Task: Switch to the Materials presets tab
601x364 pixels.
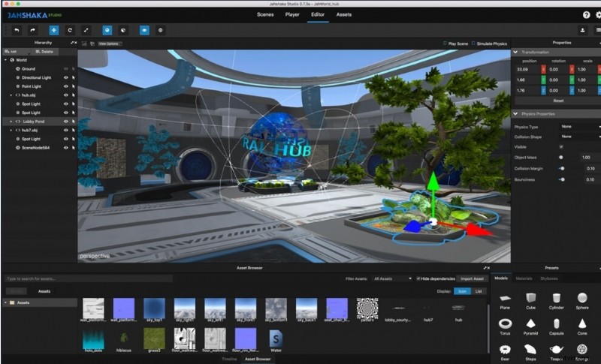Action: click(524, 278)
